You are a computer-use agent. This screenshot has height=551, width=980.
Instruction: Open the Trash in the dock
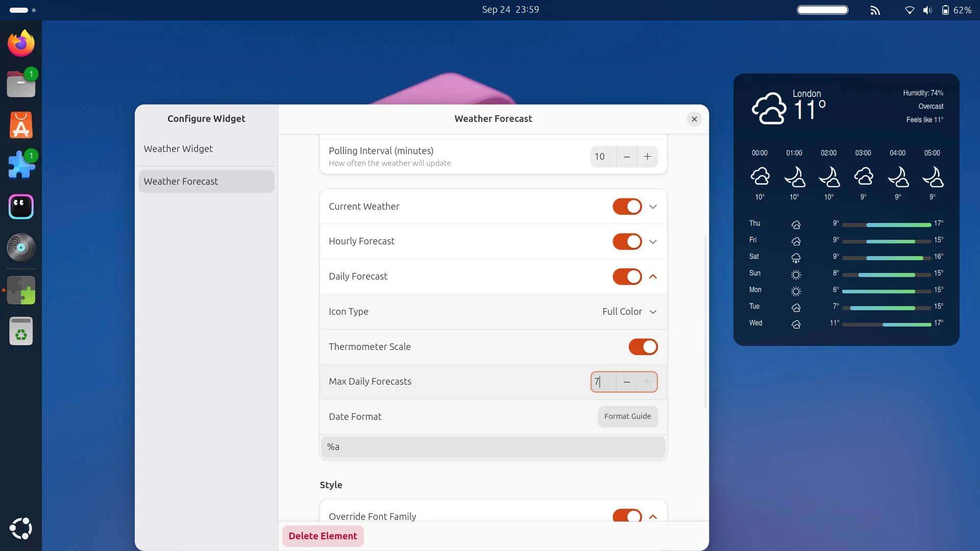pyautogui.click(x=21, y=332)
